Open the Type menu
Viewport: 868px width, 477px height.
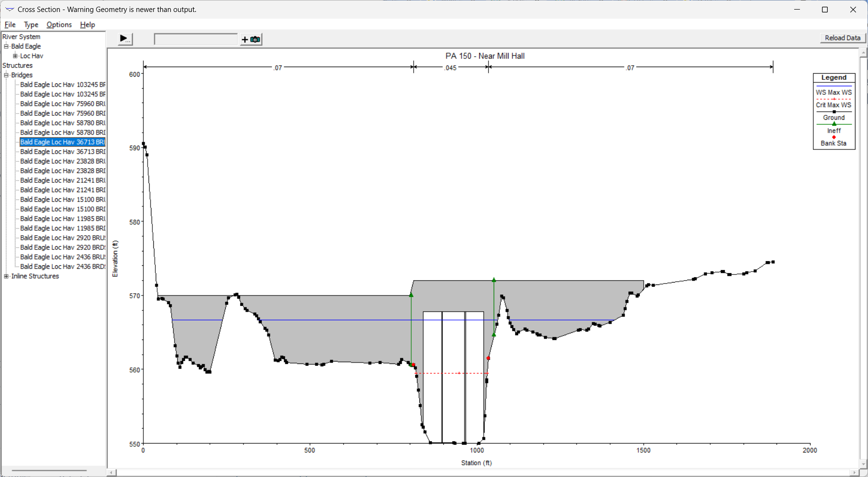[31, 25]
